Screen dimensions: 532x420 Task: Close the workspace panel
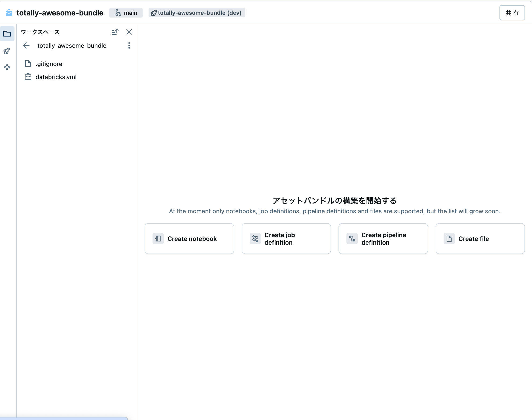[129, 32]
